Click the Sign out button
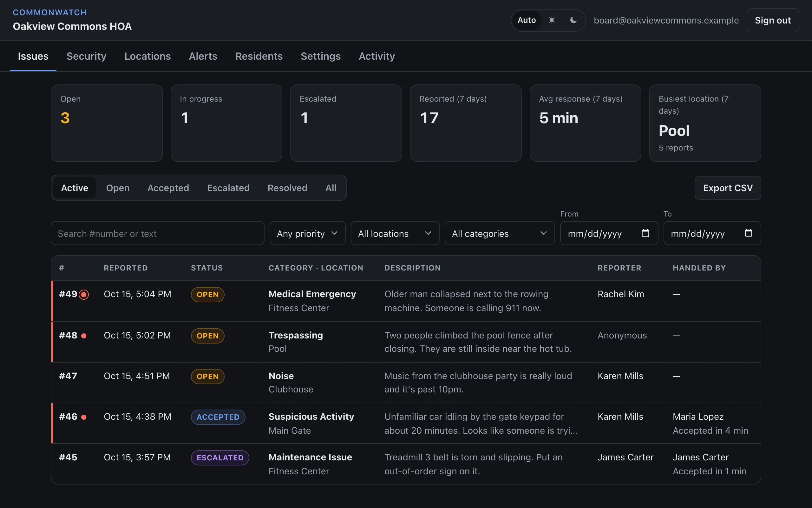The image size is (812, 508). pyautogui.click(x=772, y=20)
